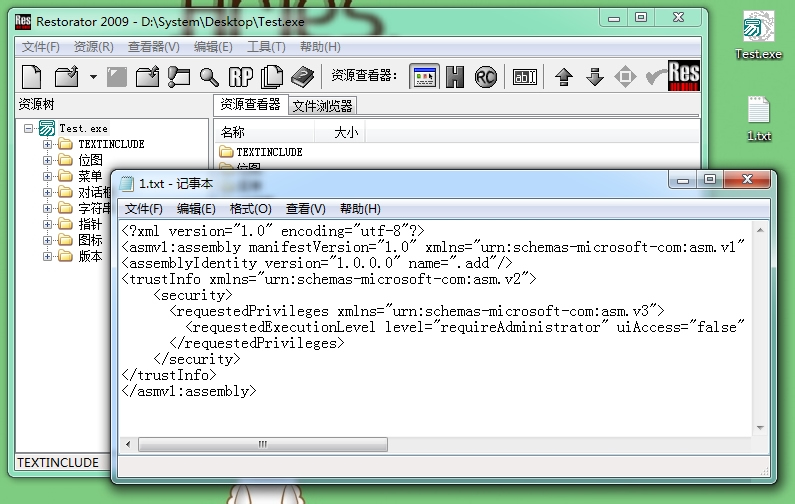Select 位图 item in resource tree
This screenshot has width=795, height=504.
[x=90, y=161]
